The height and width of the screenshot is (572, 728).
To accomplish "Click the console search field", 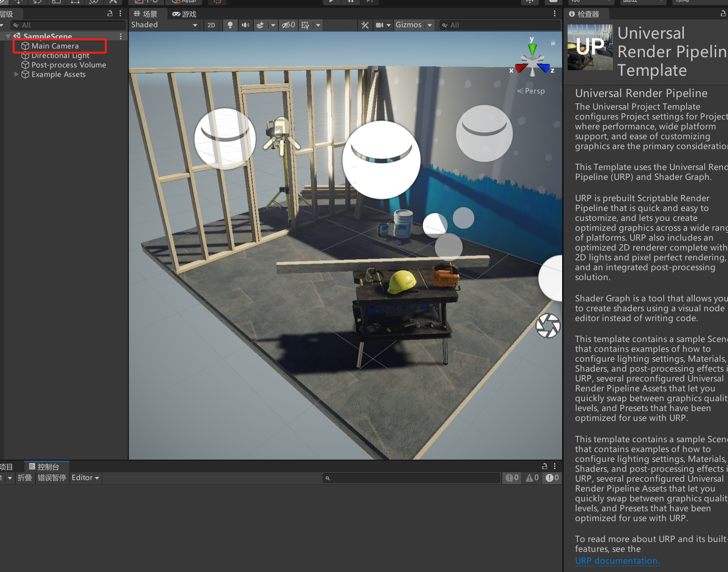I will click(411, 478).
